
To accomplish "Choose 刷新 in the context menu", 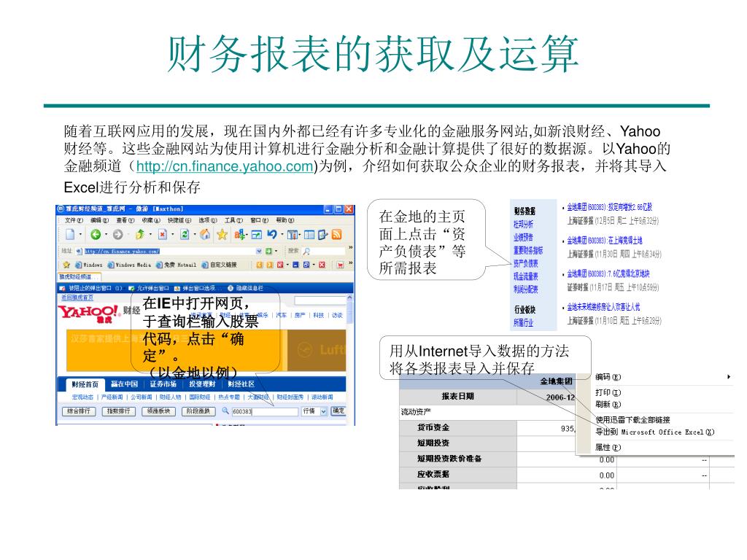I will click(x=608, y=404).
